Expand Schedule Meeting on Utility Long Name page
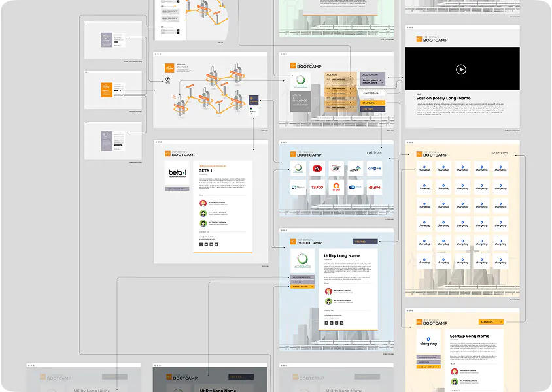552x392 pixels. pyautogui.click(x=302, y=287)
